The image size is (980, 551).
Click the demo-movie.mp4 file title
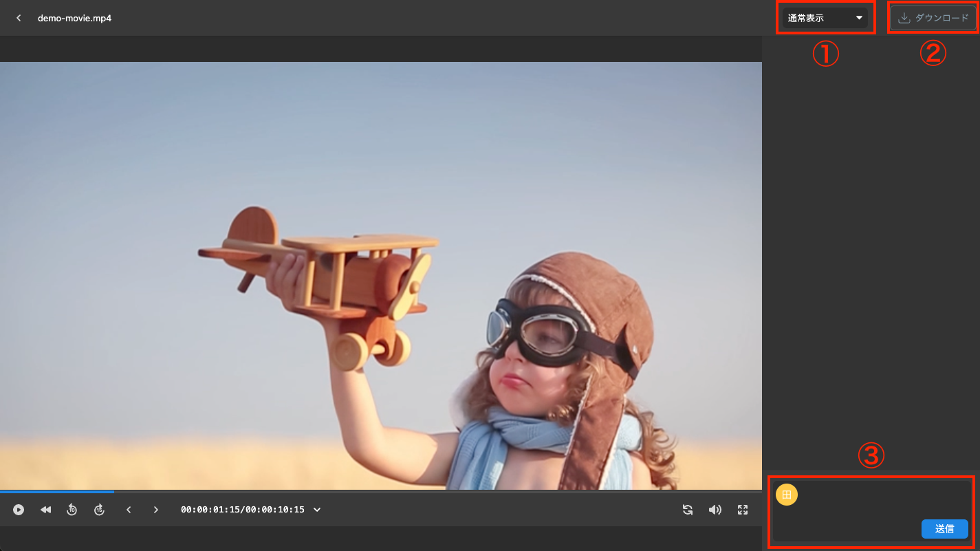74,18
